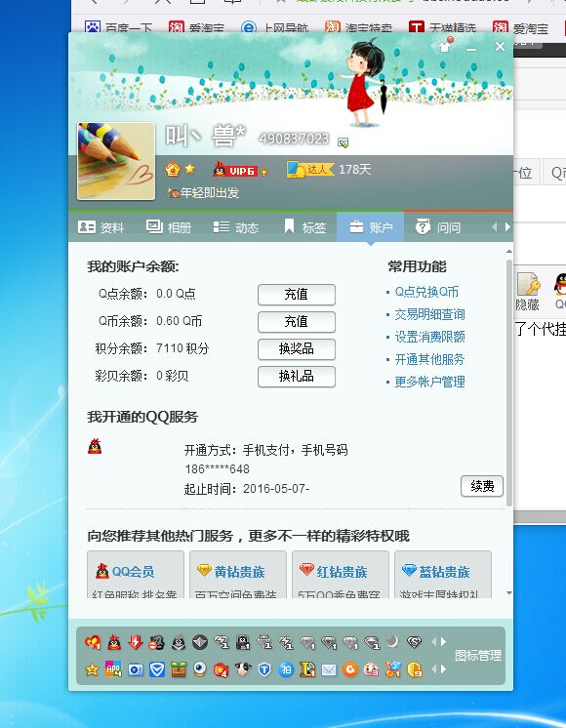566x728 pixels.
Task: Click the red double-heart icon in icon bar
Action: pos(93,642)
